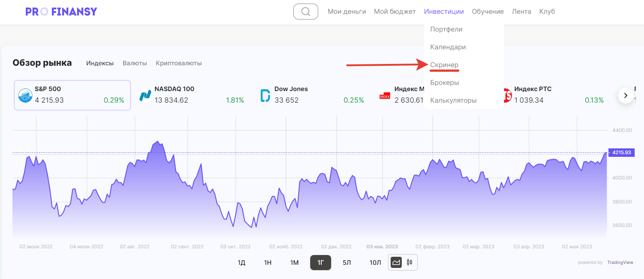Select Скринер from the dropdown
644x279 pixels.
click(x=444, y=65)
